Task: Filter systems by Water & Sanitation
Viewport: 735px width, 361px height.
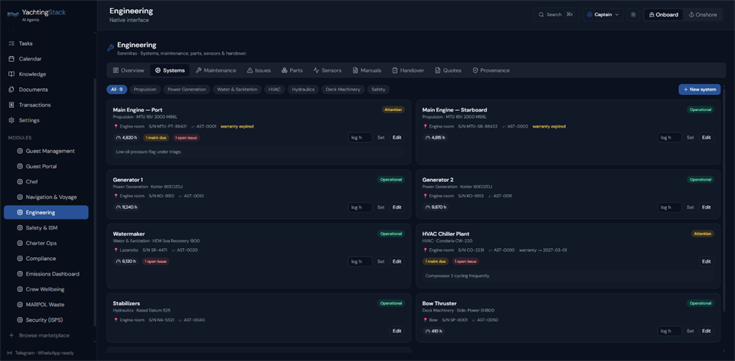Action: pyautogui.click(x=237, y=90)
